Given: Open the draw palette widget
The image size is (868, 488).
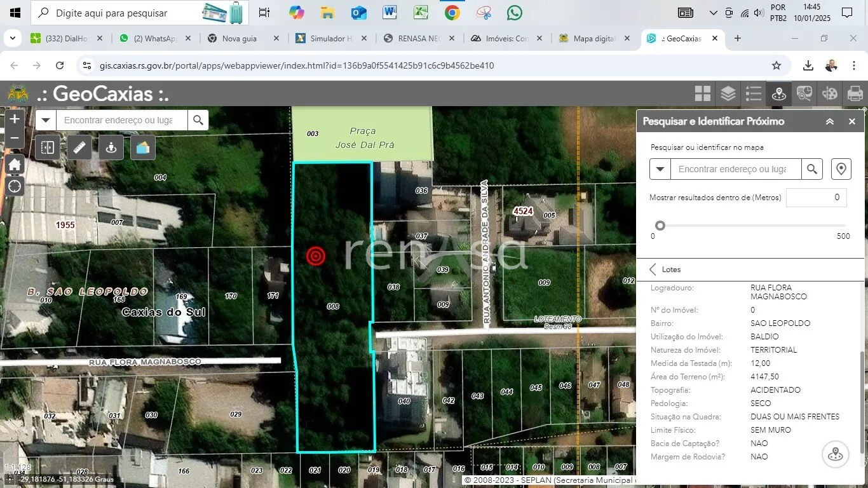Looking at the screenshot, I should (830, 94).
